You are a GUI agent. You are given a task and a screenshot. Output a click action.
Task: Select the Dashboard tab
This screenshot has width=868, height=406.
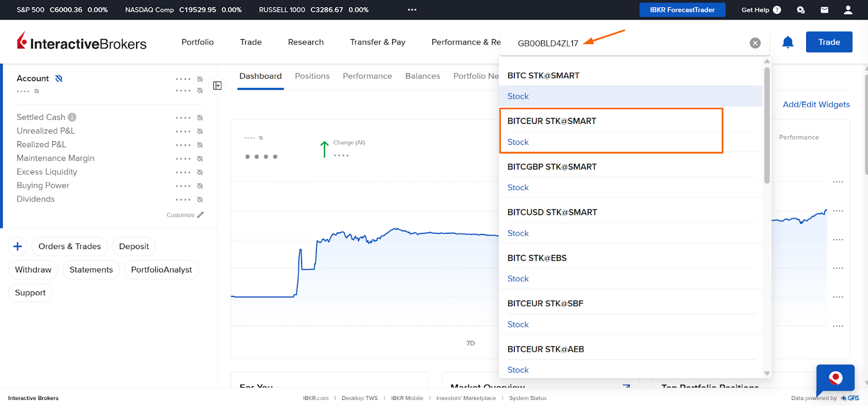coord(260,76)
